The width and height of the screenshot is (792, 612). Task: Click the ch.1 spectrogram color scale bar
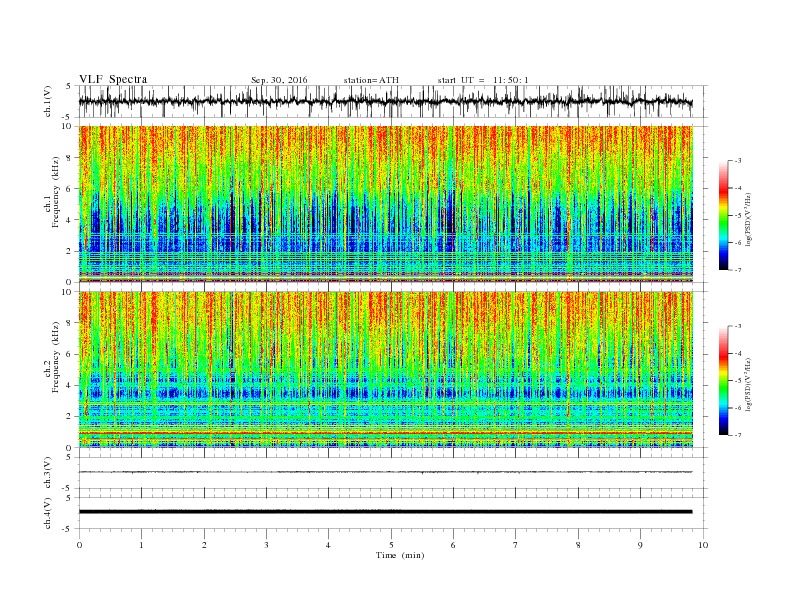pyautogui.click(x=724, y=215)
